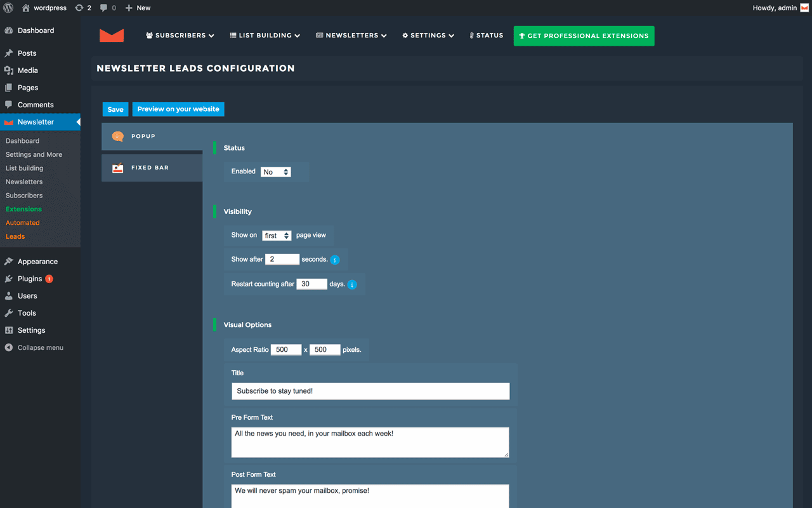Screen dimensions: 812x508
Task: Click the Post Form Text textarea
Action: pos(370,497)
